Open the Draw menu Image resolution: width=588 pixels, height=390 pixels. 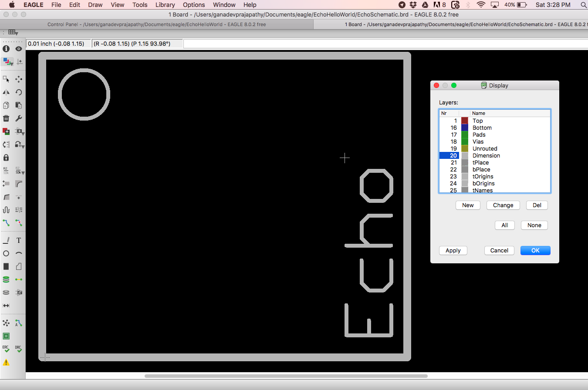tap(95, 5)
